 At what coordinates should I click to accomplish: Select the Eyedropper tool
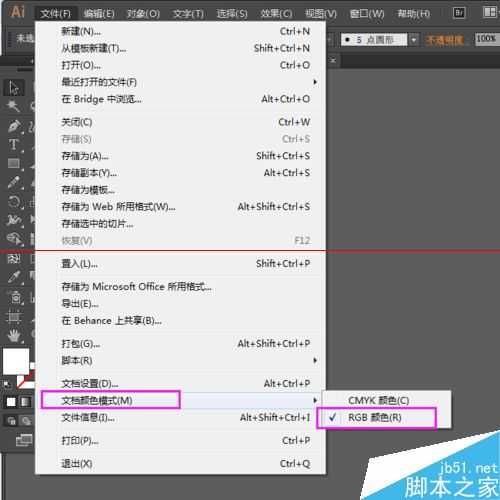click(13, 277)
